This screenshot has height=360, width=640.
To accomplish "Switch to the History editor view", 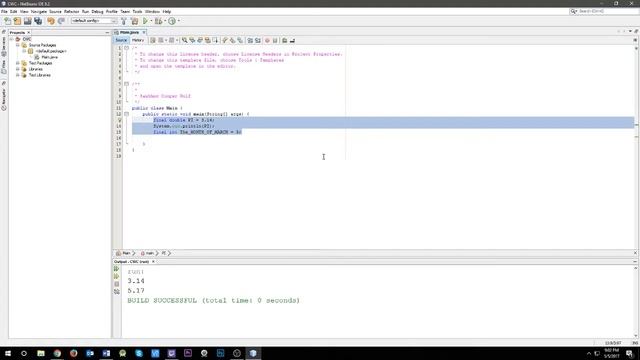I will [138, 40].
